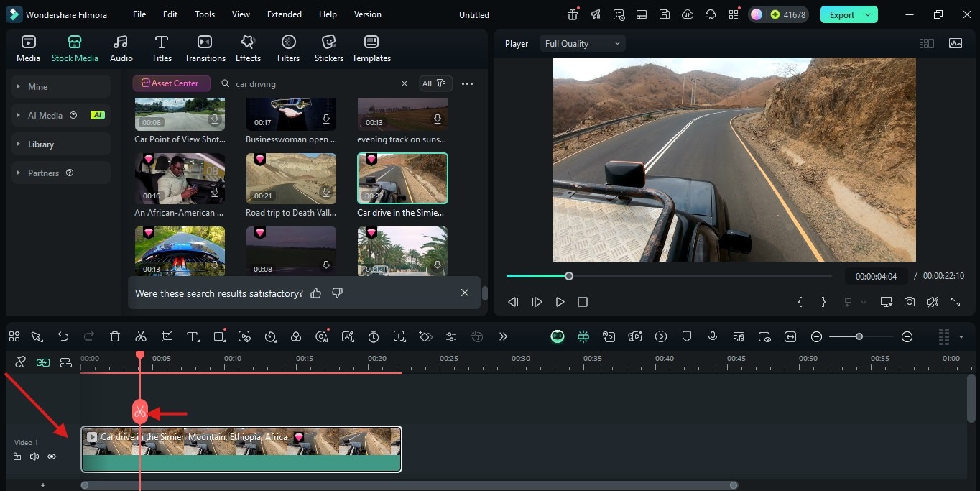The image size is (980, 491).
Task: Select the Crop tool in timeline toolbar
Action: pos(167,336)
